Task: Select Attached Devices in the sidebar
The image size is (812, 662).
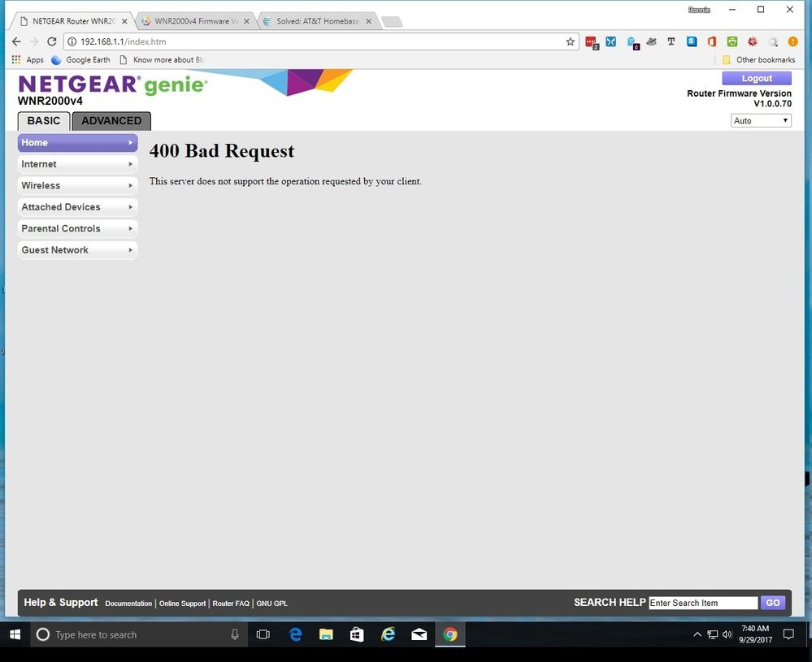Action: [77, 207]
